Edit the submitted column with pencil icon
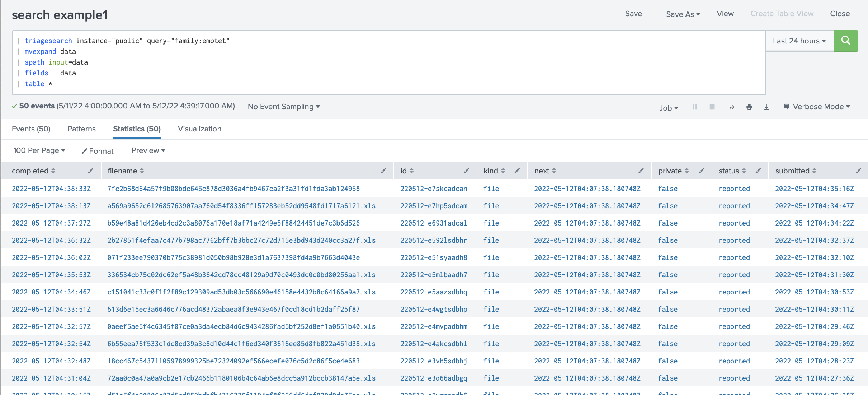 pos(858,171)
